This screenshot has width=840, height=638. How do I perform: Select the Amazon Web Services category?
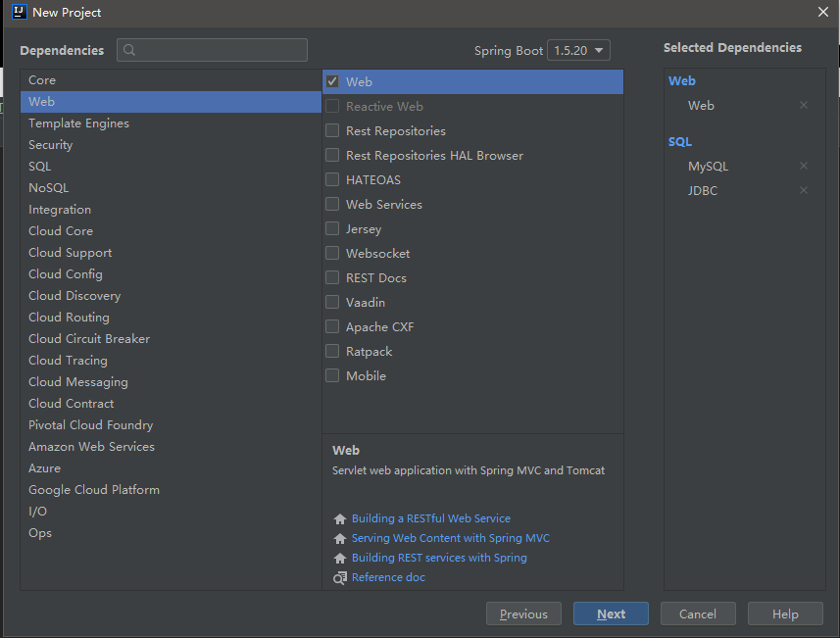click(x=171, y=446)
